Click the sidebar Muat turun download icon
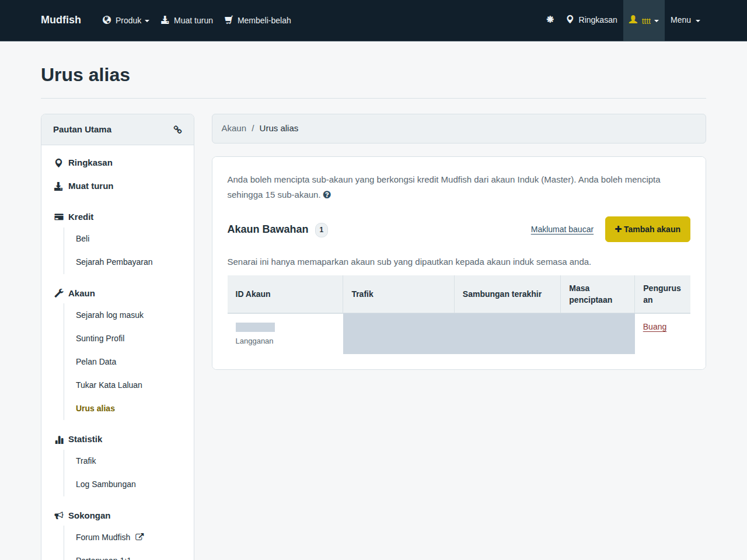 (58, 186)
